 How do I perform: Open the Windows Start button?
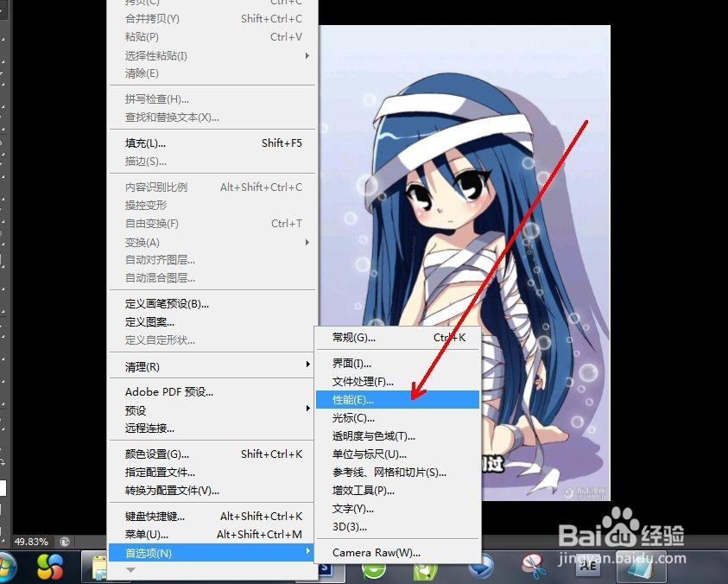[5, 568]
